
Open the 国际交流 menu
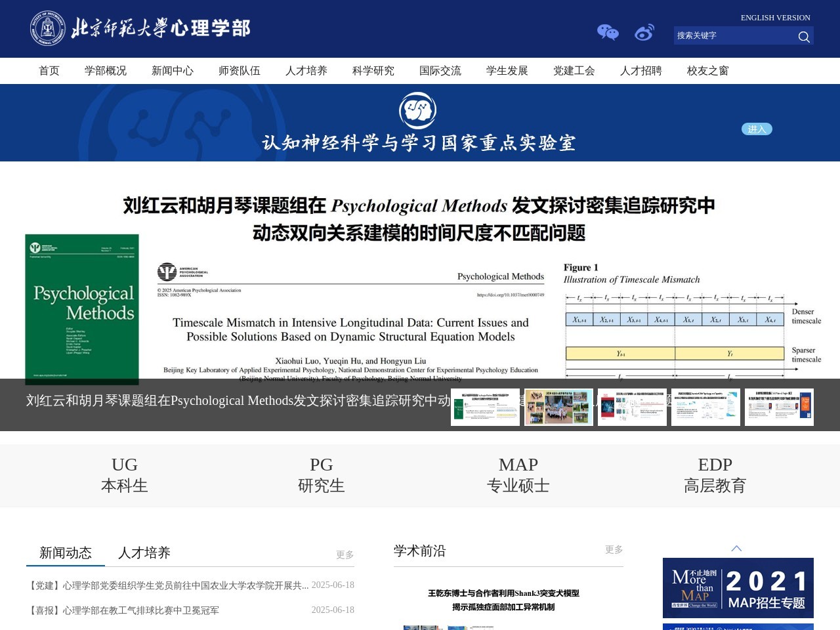(x=440, y=71)
